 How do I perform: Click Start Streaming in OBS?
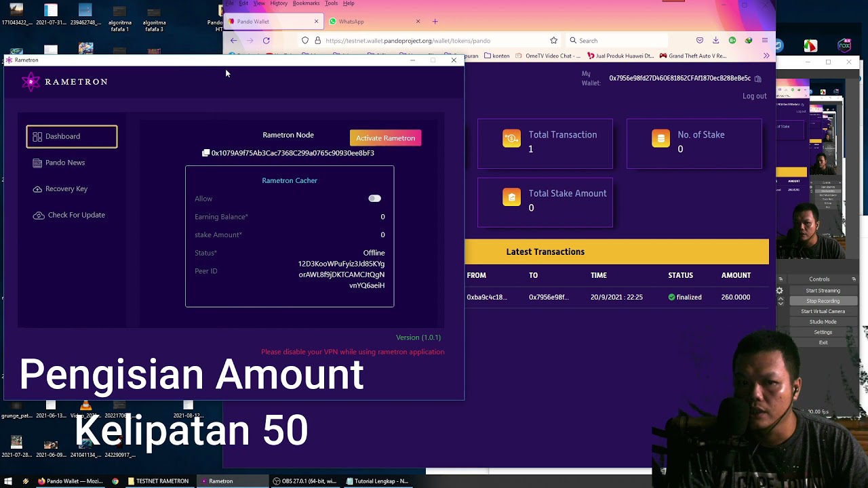(823, 291)
